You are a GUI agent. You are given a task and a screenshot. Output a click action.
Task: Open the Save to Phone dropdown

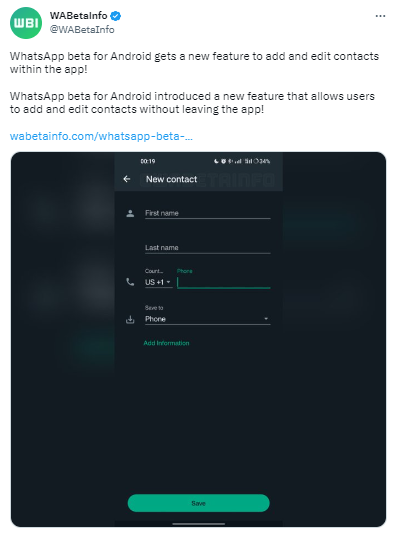(207, 319)
